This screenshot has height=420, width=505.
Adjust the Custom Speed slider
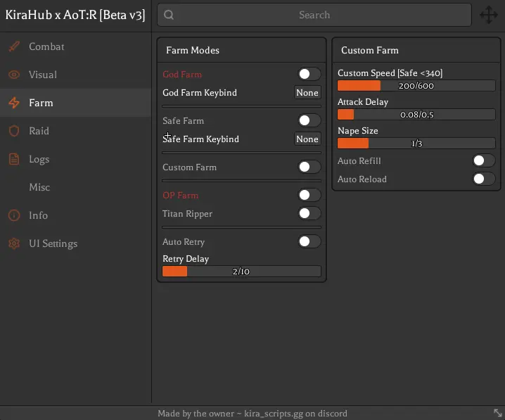point(416,86)
